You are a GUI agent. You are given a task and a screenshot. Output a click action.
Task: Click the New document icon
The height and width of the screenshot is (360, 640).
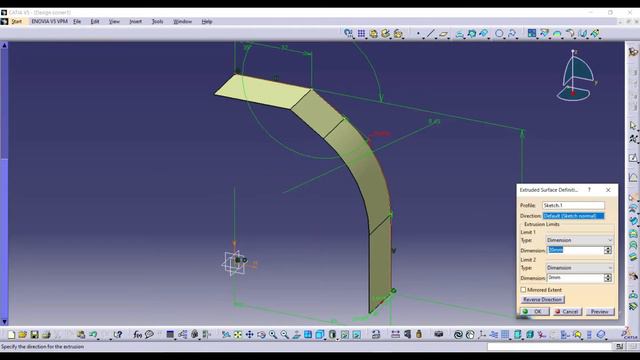(11, 335)
